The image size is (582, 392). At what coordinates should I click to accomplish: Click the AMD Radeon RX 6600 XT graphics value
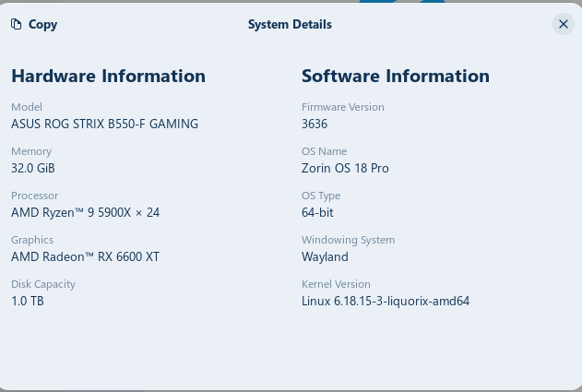(x=85, y=256)
